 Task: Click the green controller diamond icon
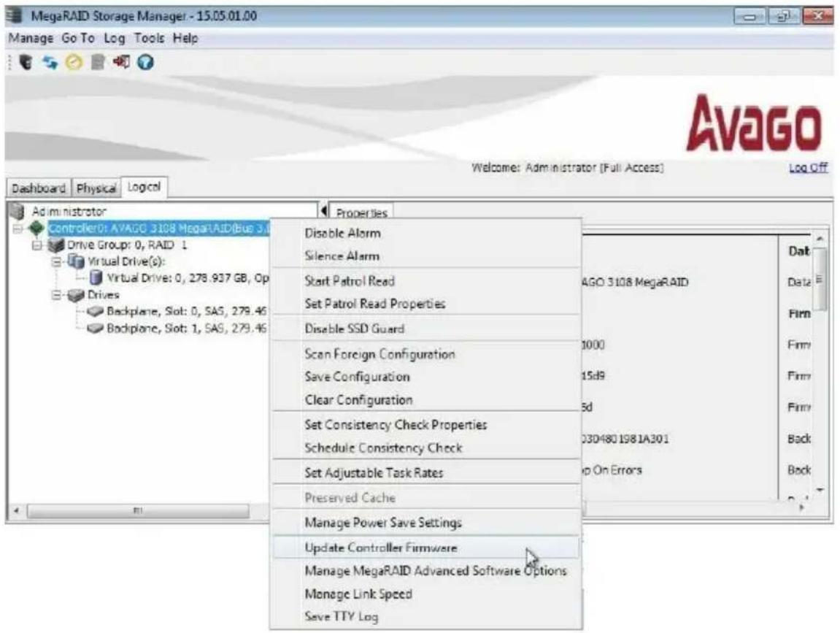[36, 229]
